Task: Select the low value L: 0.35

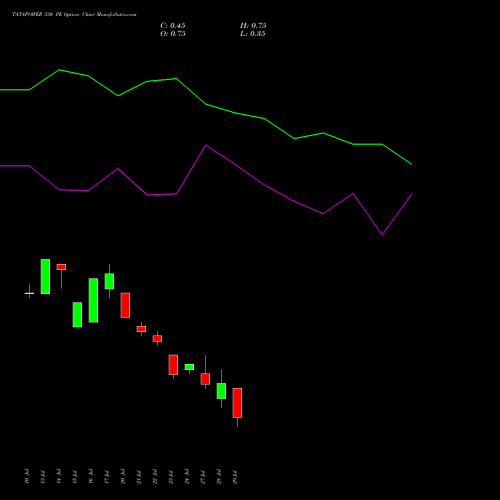Action: pos(253,34)
